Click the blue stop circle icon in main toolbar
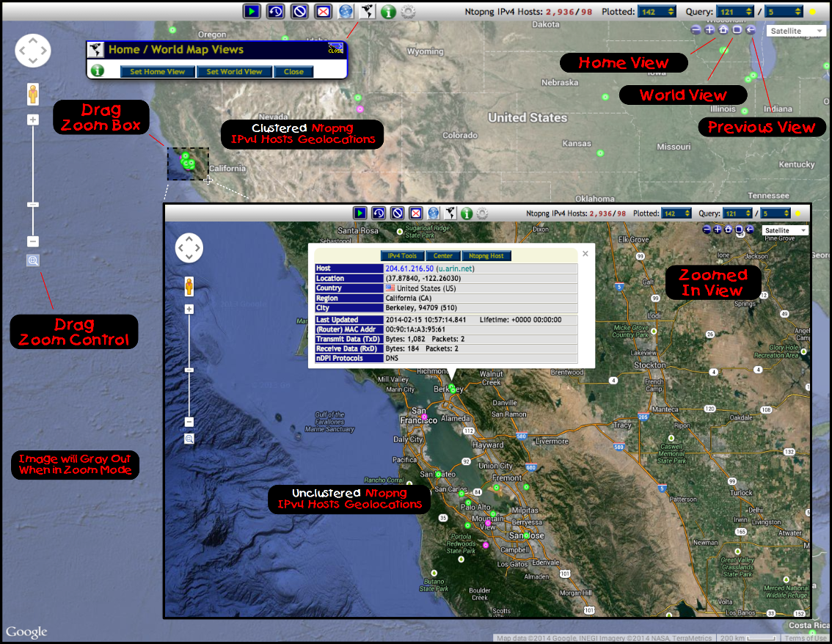The image size is (832, 644). pyautogui.click(x=300, y=11)
